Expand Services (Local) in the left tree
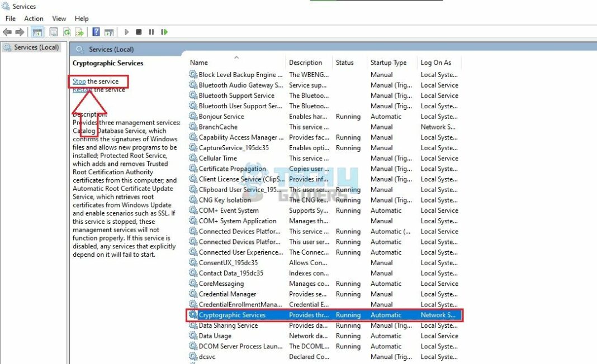 click(x=37, y=47)
